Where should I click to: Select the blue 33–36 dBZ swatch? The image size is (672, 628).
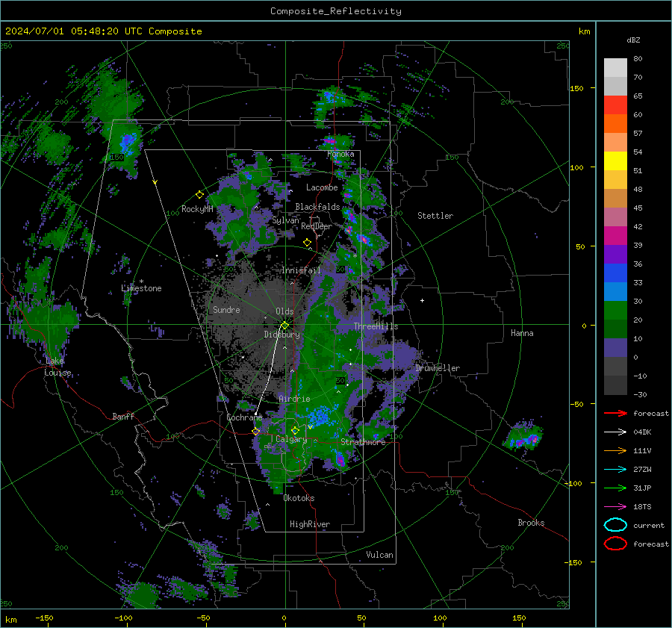[x=615, y=273]
